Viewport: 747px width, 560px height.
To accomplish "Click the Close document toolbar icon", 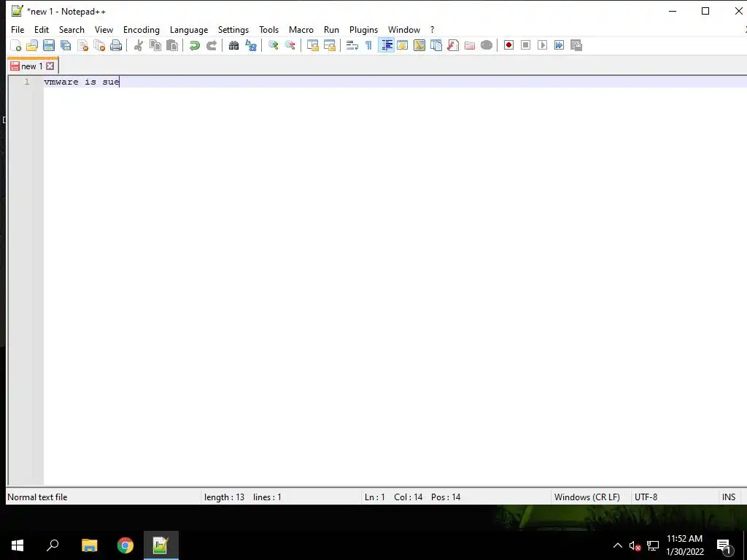I will [82, 45].
